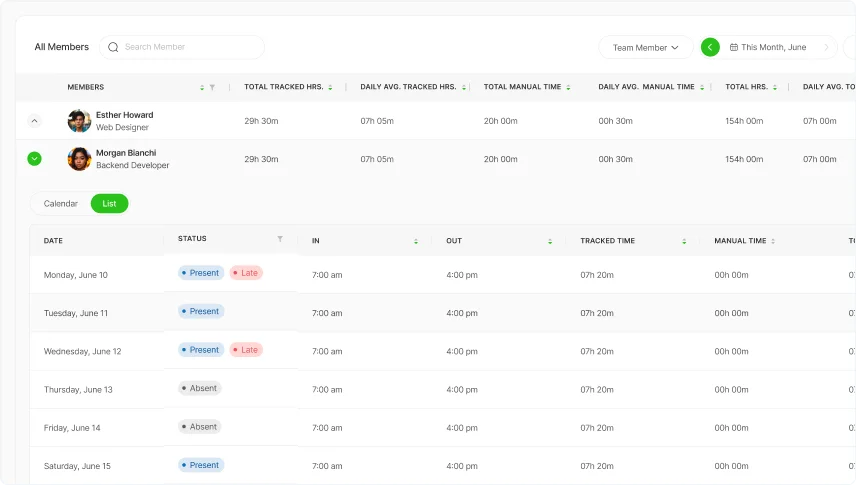
Task: Select the List view toggle
Action: point(109,204)
